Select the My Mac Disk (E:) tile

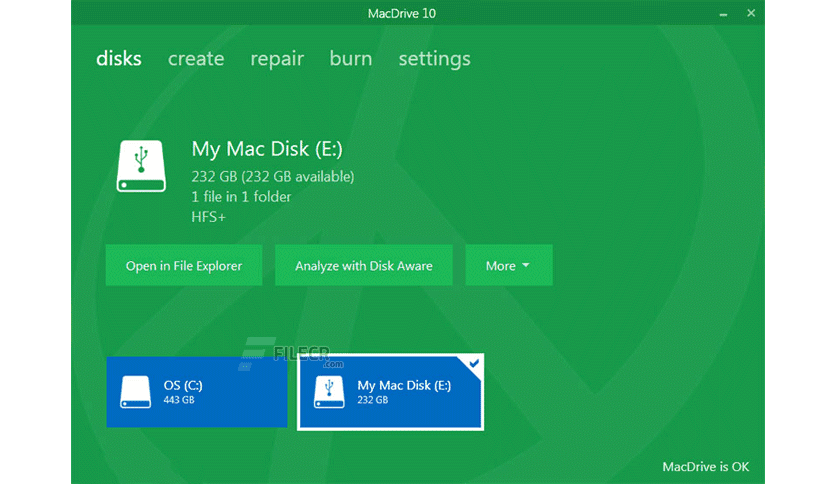pos(390,392)
